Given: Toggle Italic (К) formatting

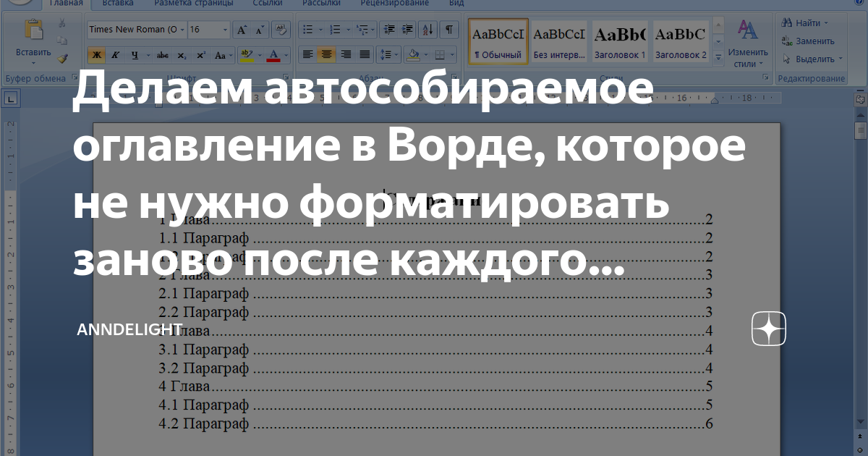Looking at the screenshot, I should [x=116, y=55].
